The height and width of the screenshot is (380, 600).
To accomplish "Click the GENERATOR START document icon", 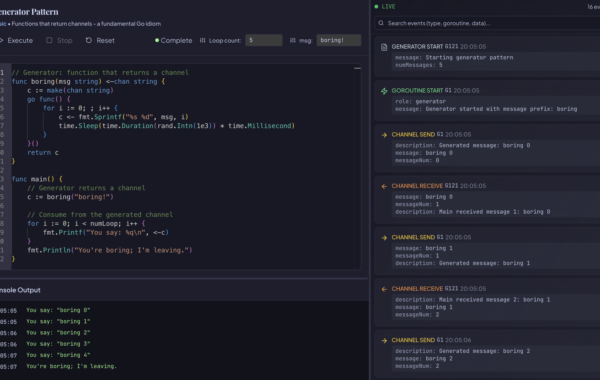I will coord(384,47).
